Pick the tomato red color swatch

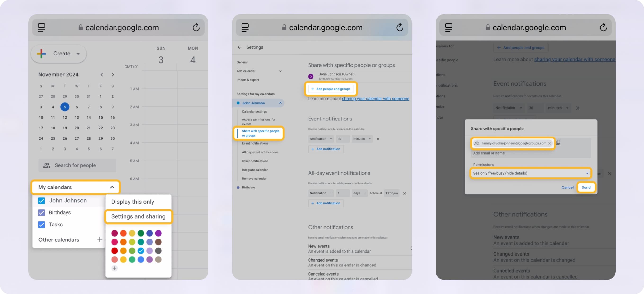(x=115, y=251)
